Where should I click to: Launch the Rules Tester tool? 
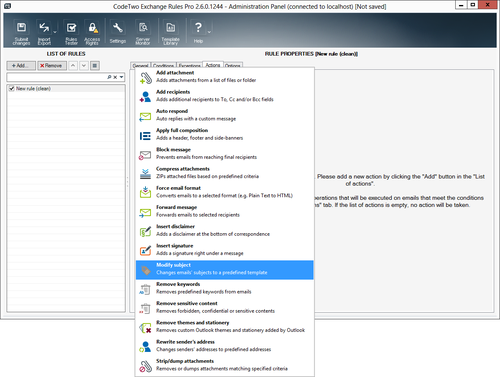(71, 33)
